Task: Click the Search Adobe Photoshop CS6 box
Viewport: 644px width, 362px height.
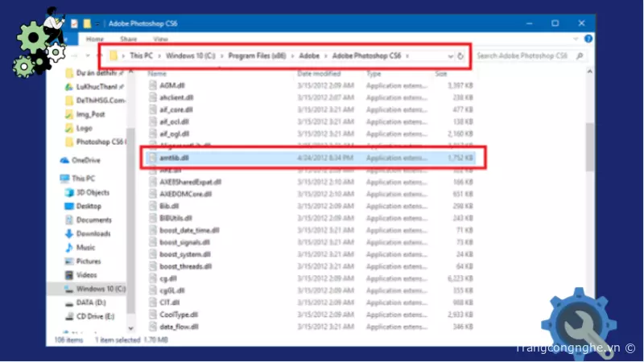Action: tap(521, 56)
